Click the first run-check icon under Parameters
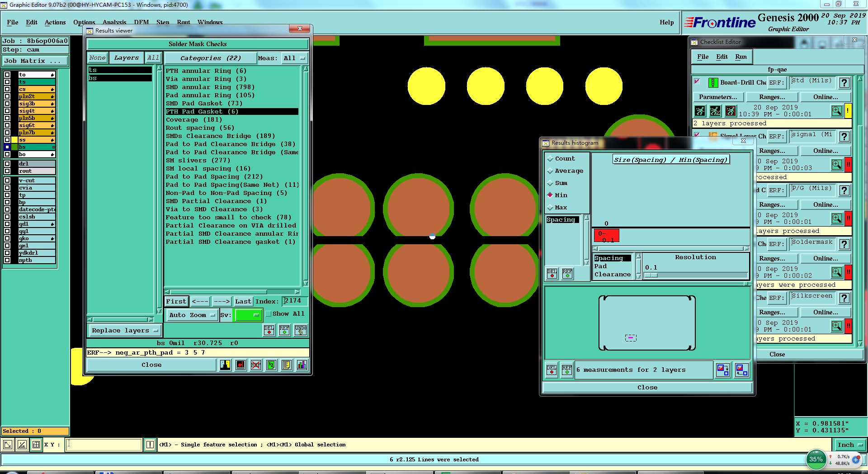The image size is (868, 474). tap(700, 111)
